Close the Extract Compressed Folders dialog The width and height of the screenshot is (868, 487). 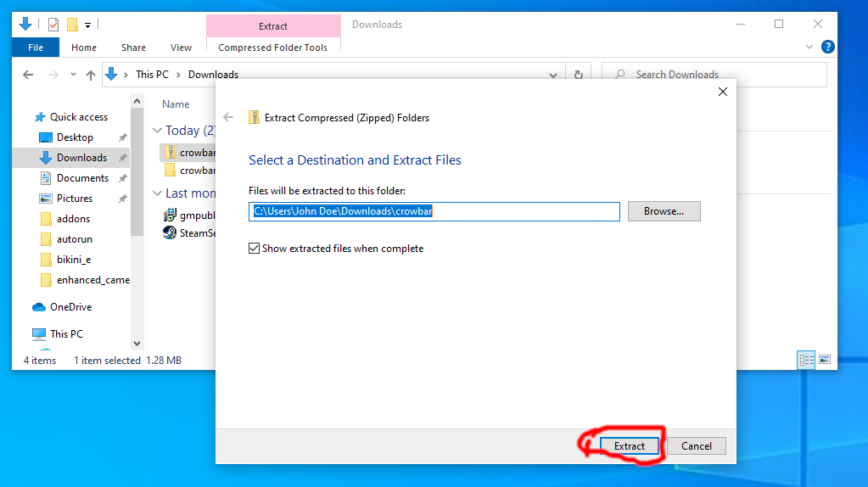(x=723, y=92)
